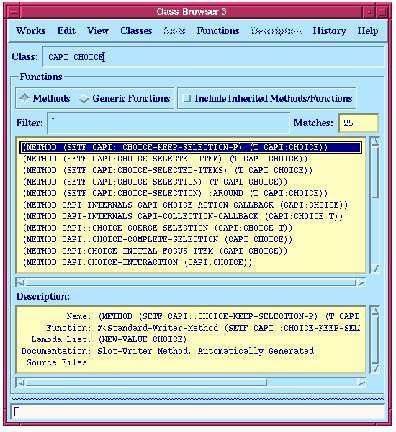Click the Lambda List line in Description
This screenshot has height=432, width=396.
[109, 339]
